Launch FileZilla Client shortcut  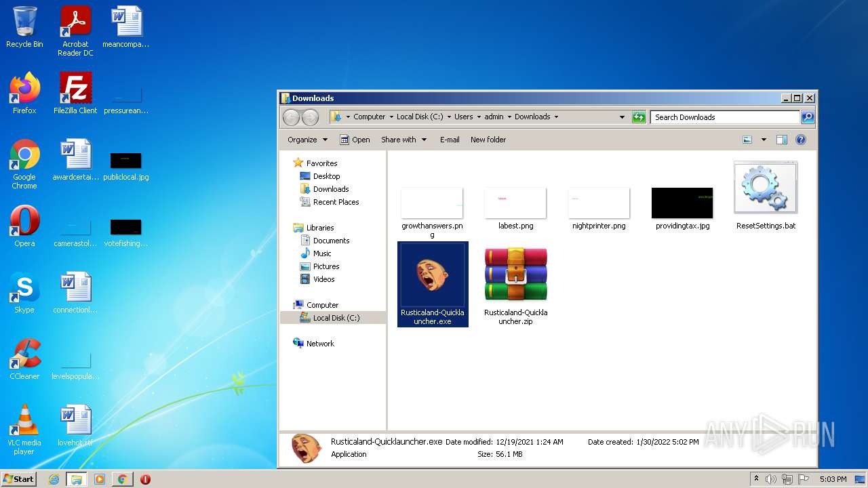tap(75, 94)
